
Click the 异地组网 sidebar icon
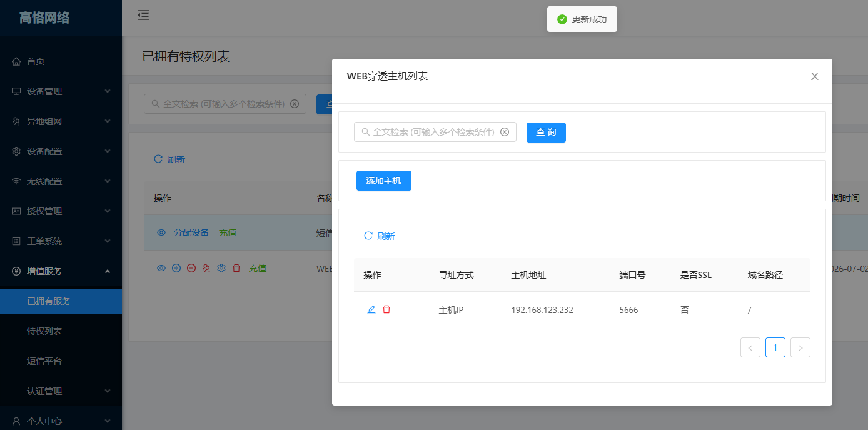[16, 121]
